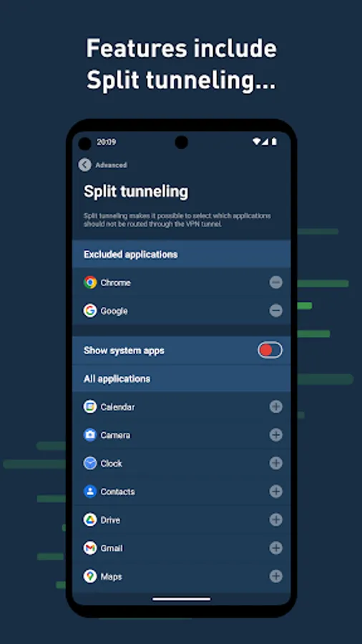Remove Chrome from excluded applications
The width and height of the screenshot is (362, 644).
[x=276, y=282]
